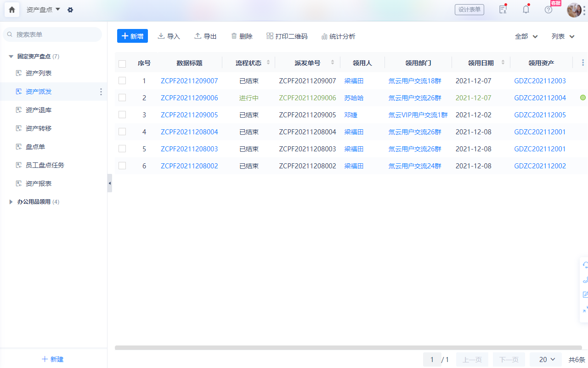Image resolution: width=588 pixels, height=368 pixels.
Task: Click the phone icon on the right edge
Action: pyautogui.click(x=585, y=280)
